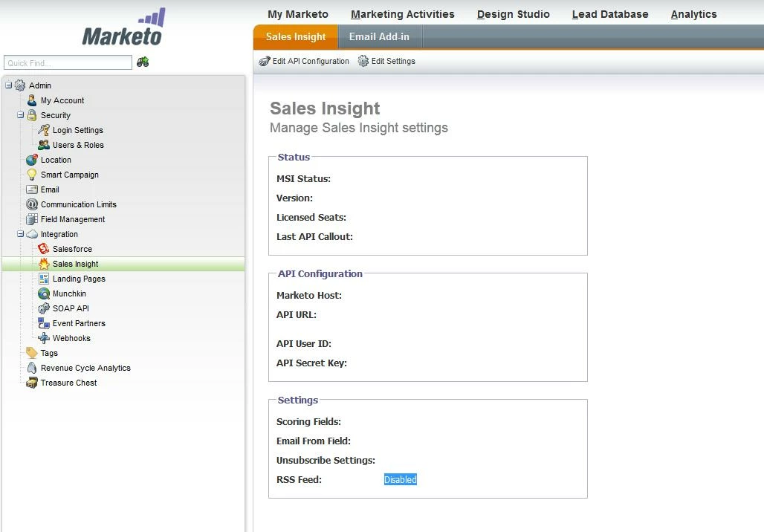Select Location in the Admin tree
Screen dimensions: 764x532
click(56, 160)
